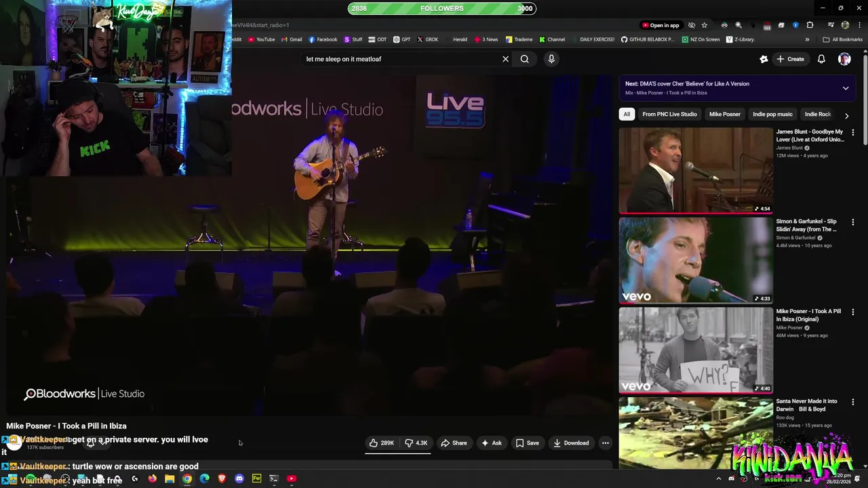Screen dimensions: 868x488
Task: Click the Create button
Action: click(x=790, y=59)
